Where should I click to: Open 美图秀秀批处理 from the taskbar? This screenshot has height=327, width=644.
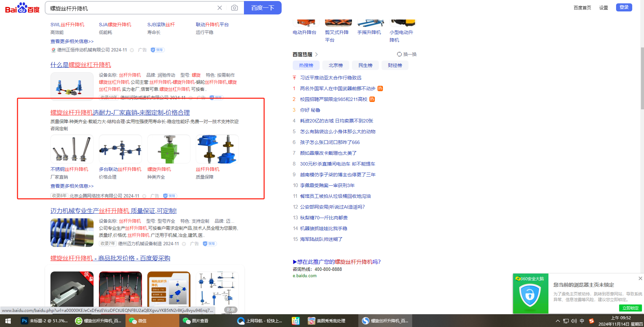coord(331,321)
